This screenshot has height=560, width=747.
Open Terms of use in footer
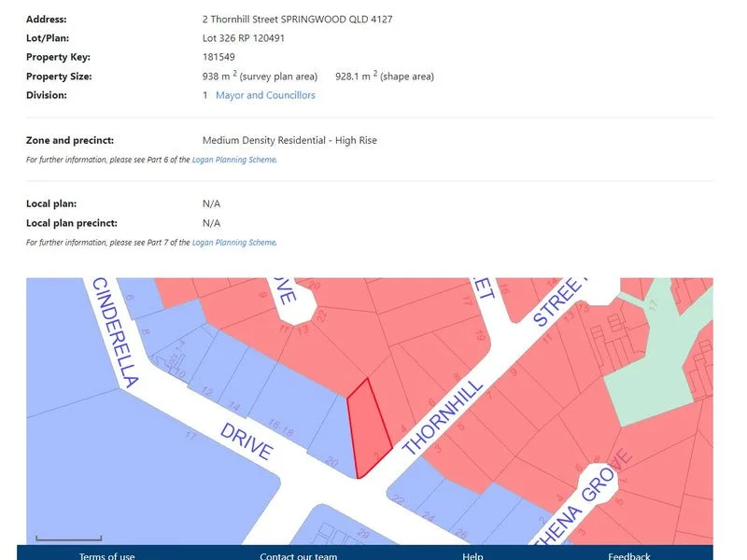coord(106,556)
